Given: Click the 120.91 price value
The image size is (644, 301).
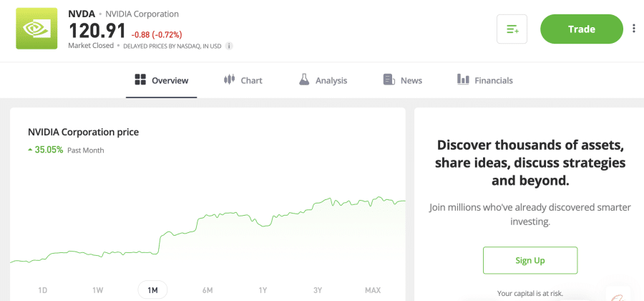Looking at the screenshot, I should (x=97, y=31).
